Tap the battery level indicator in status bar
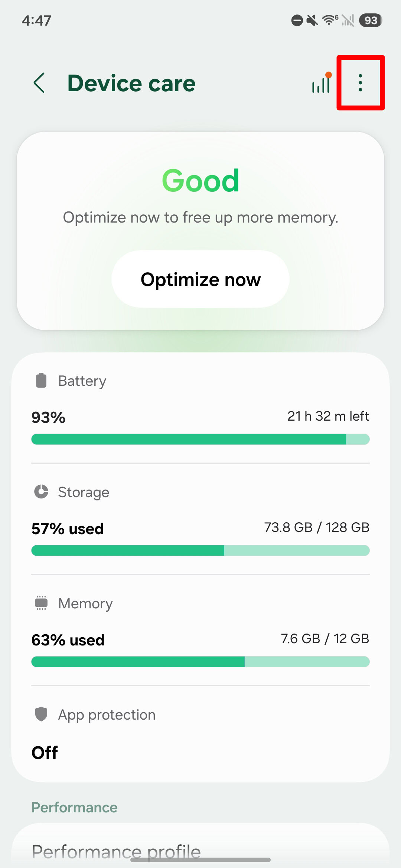The height and width of the screenshot is (868, 401). [x=371, y=20]
